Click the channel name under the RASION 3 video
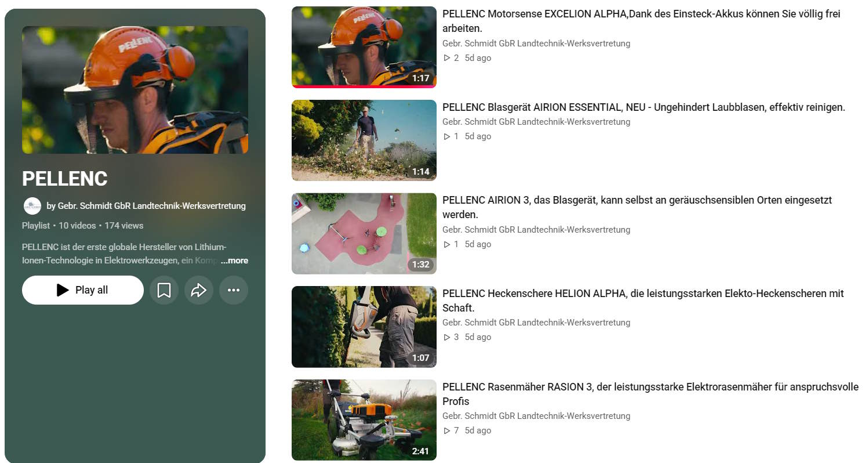The width and height of the screenshot is (868, 463). [x=536, y=416]
